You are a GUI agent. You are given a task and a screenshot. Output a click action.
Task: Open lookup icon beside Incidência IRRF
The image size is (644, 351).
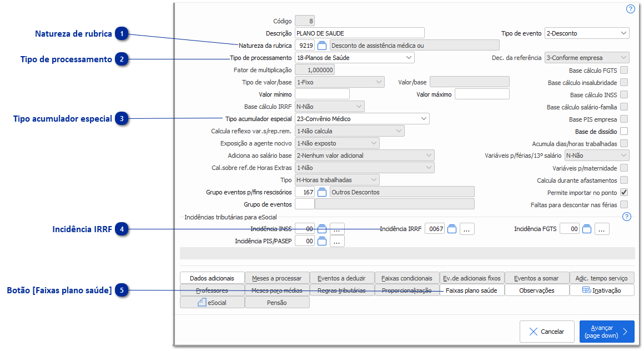(452, 229)
